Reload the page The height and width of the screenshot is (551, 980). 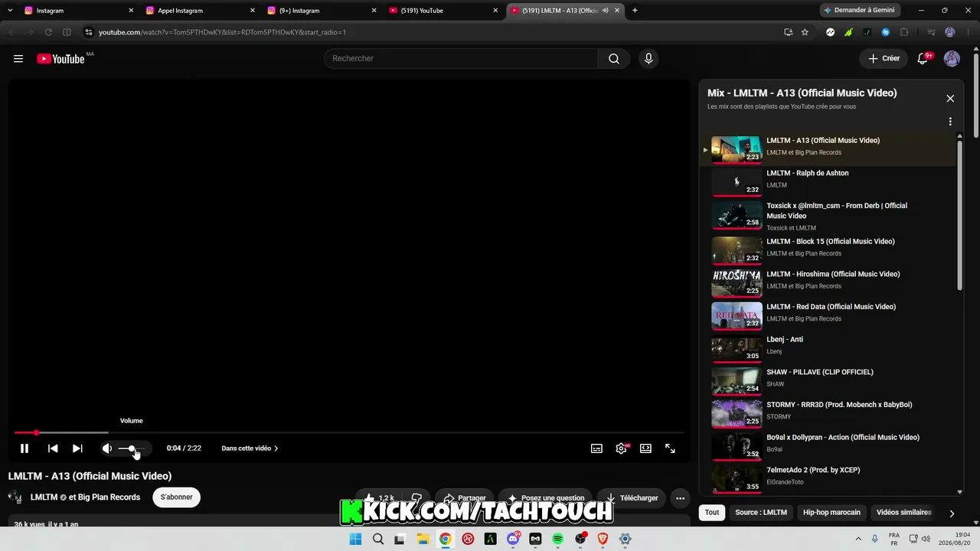[x=48, y=32]
